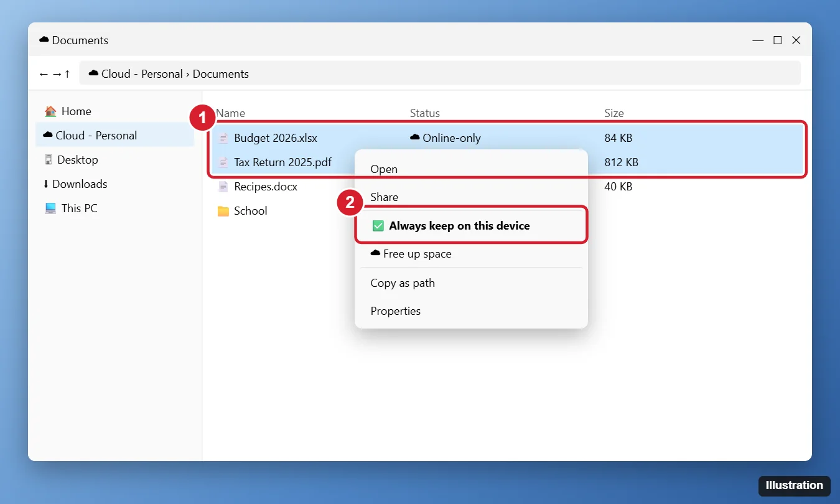840x504 pixels.
Task: Click Documents in the address breadcrumb
Action: point(221,74)
